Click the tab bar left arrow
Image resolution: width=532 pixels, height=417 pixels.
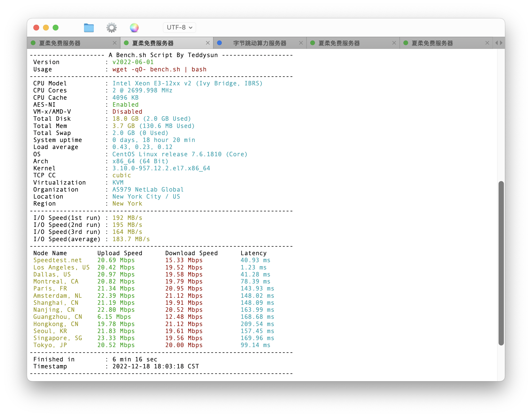497,43
